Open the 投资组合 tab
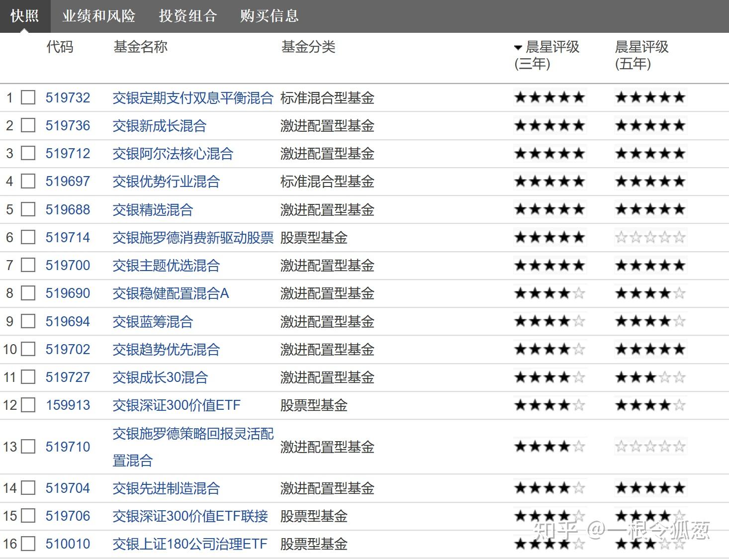Image resolution: width=729 pixels, height=560 pixels. 188,16
